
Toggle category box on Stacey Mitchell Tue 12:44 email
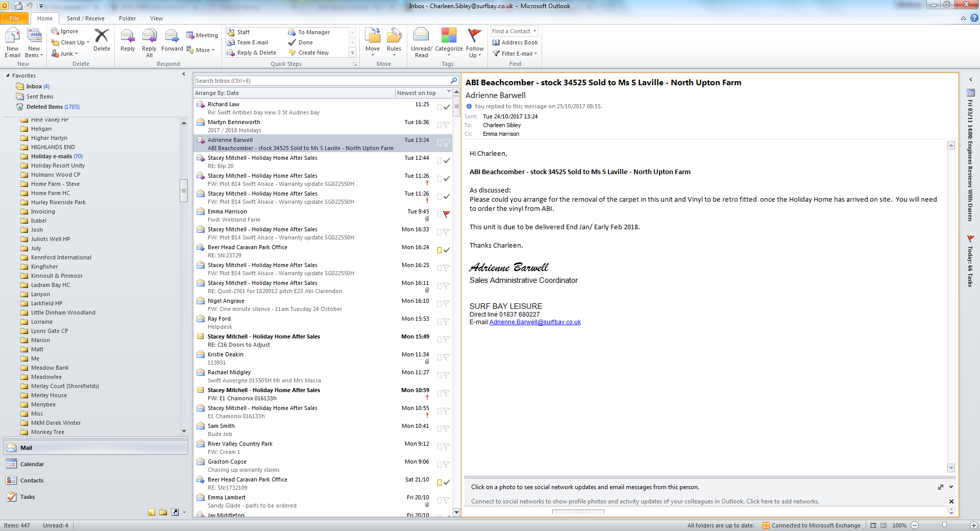click(439, 161)
